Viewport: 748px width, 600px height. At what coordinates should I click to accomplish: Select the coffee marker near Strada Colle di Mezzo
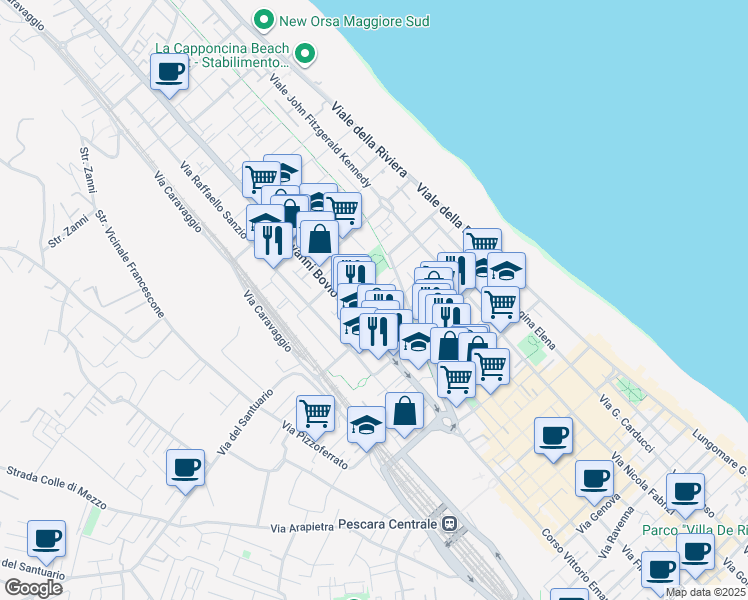pyautogui.click(x=185, y=467)
